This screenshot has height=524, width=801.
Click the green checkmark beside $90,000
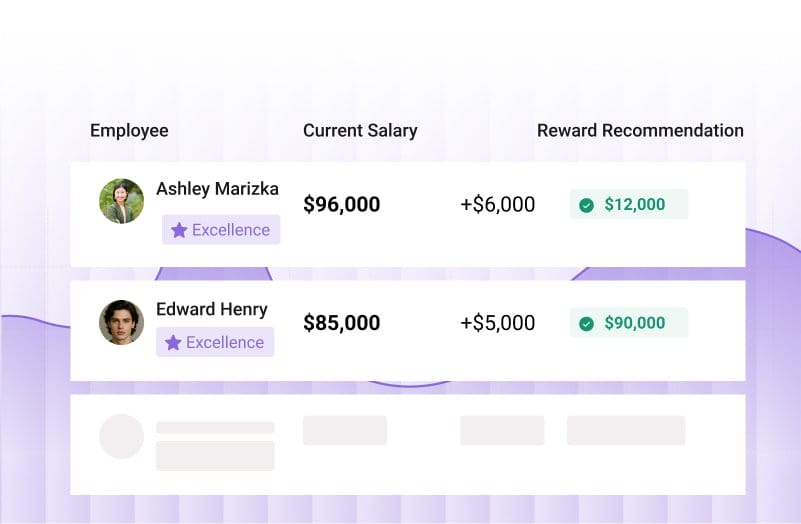tap(586, 323)
